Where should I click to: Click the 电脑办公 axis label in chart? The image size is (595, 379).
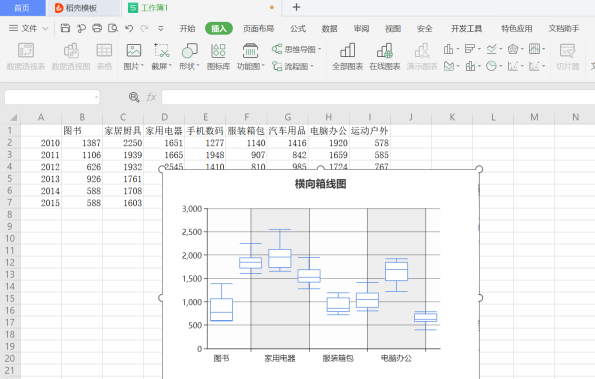pyautogui.click(x=396, y=358)
